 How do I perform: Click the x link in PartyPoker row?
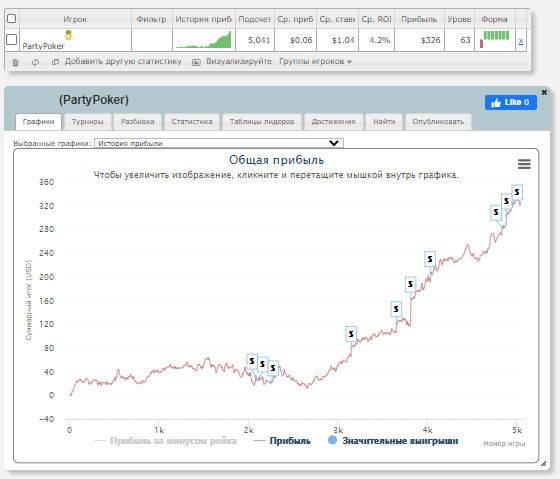pos(521,41)
